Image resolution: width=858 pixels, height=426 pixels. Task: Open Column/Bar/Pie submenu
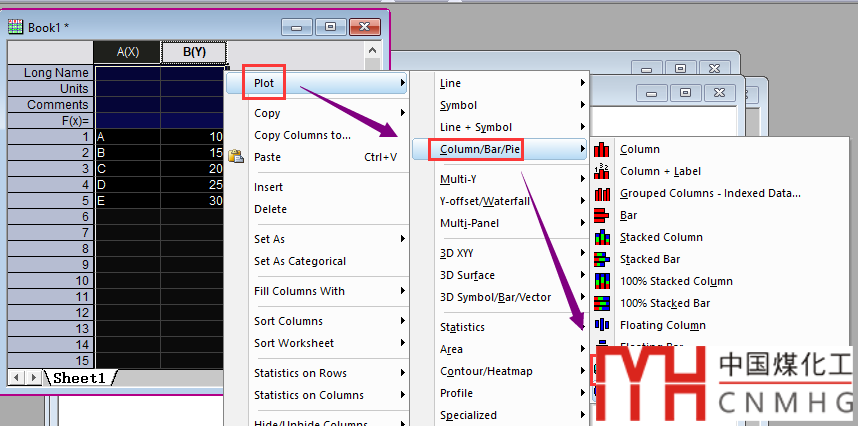click(x=500, y=149)
